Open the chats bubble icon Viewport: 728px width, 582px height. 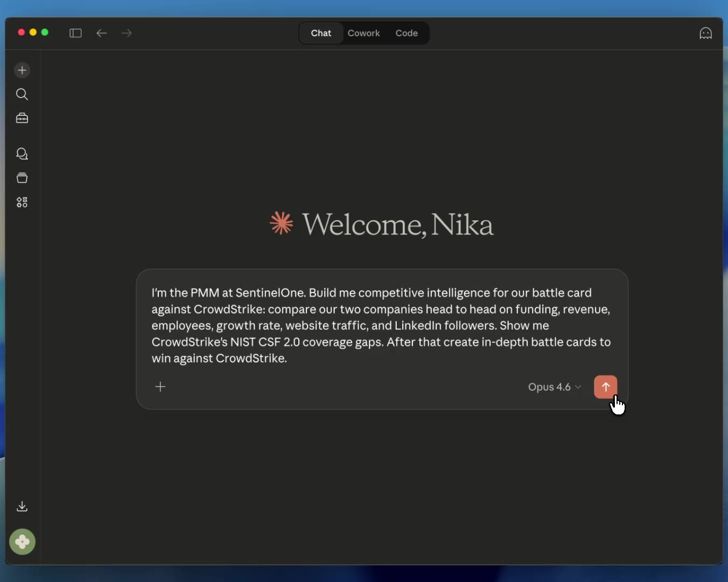[22, 154]
